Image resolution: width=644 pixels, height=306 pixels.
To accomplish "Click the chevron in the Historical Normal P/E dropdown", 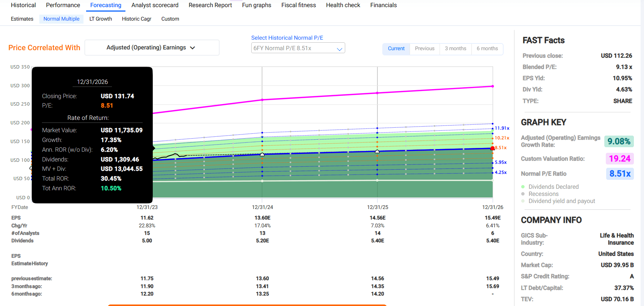I will (339, 49).
